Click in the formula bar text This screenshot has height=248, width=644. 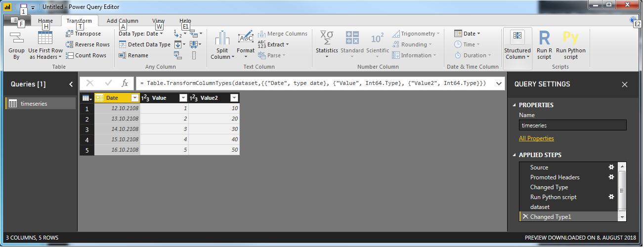click(313, 83)
